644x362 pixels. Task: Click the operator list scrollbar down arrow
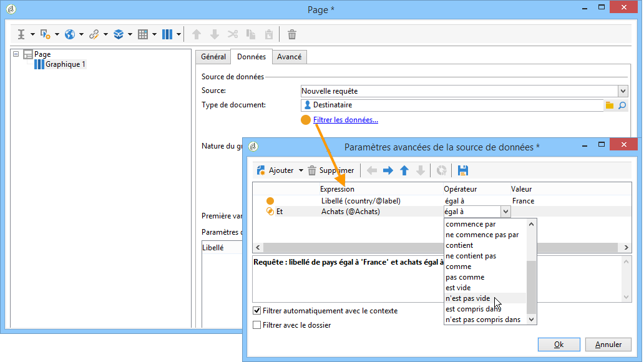(532, 320)
